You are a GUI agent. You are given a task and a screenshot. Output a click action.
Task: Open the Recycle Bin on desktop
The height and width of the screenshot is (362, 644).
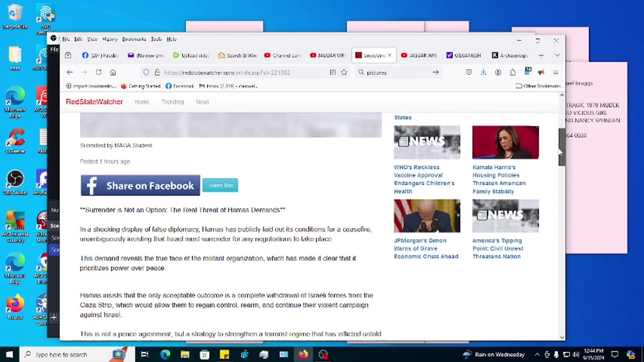15,18
